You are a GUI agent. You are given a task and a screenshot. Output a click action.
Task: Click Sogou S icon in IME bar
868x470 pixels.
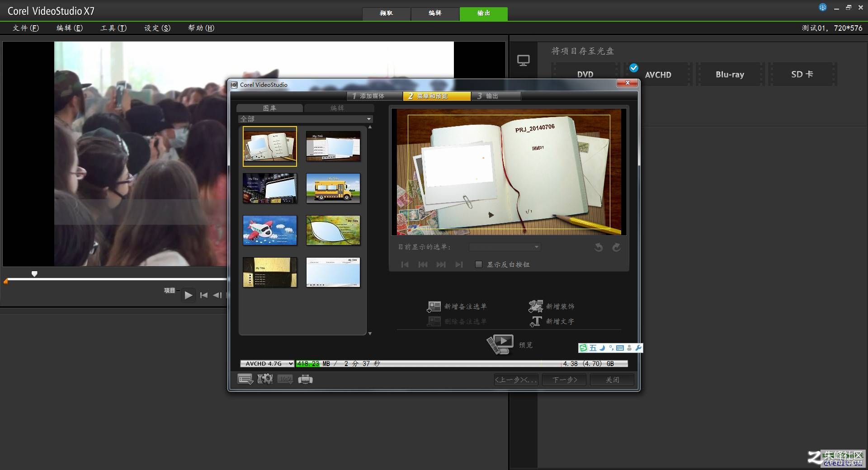(x=584, y=348)
